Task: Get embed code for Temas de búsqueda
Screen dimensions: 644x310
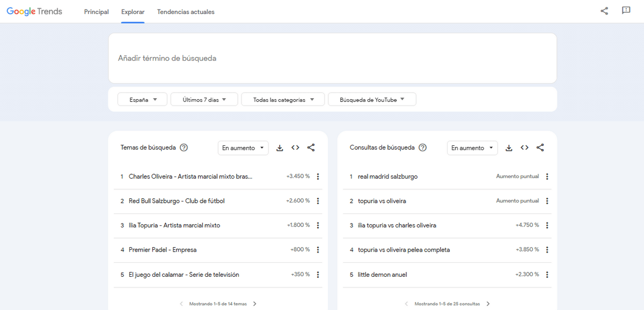Action: click(295, 148)
